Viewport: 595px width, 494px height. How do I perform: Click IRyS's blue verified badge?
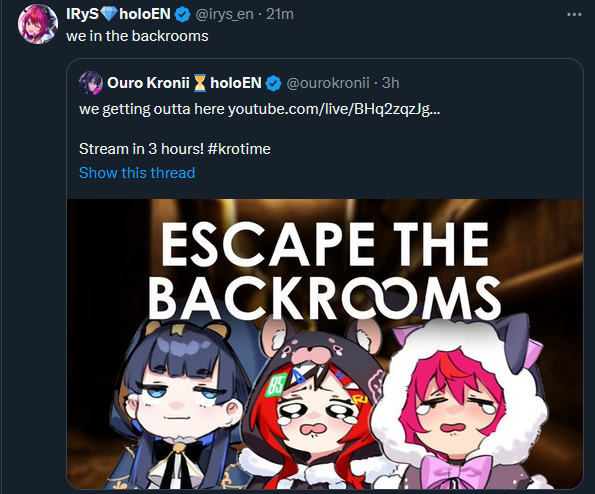182,14
